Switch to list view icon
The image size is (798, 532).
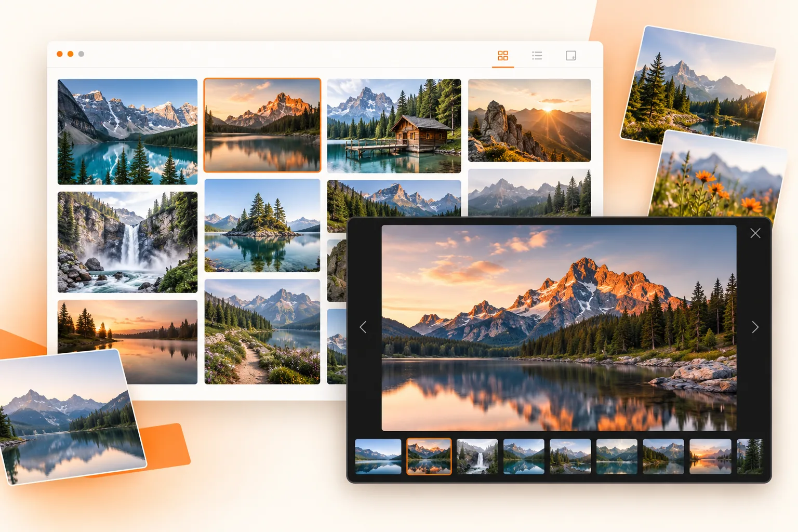pos(537,56)
